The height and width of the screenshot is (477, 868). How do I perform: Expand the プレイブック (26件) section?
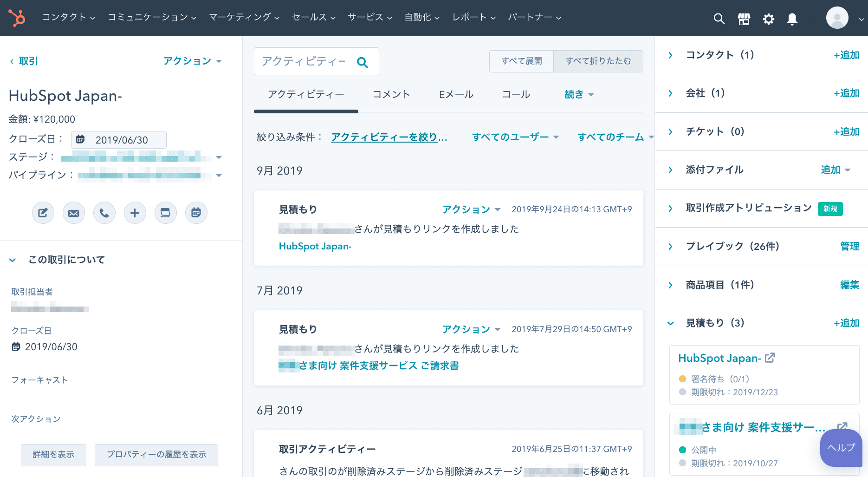tap(670, 247)
